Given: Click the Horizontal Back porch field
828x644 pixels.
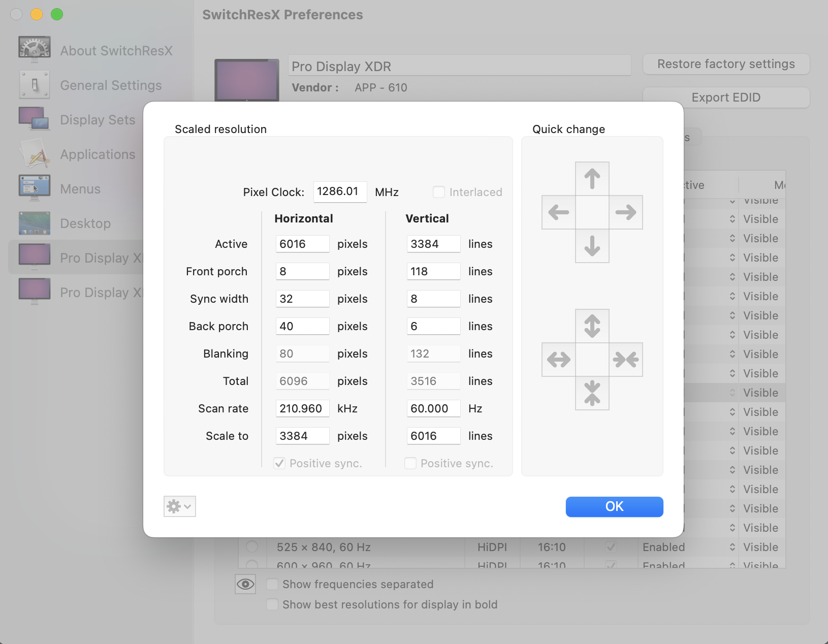Looking at the screenshot, I should tap(303, 326).
